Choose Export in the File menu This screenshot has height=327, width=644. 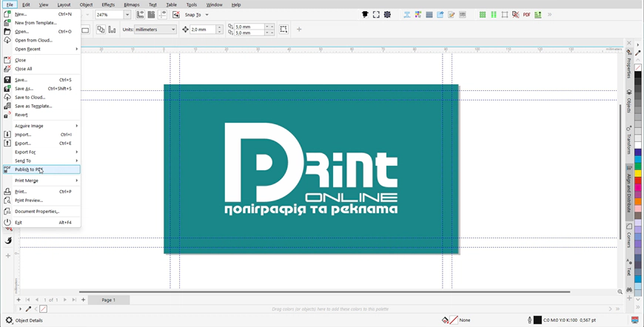click(x=41, y=144)
